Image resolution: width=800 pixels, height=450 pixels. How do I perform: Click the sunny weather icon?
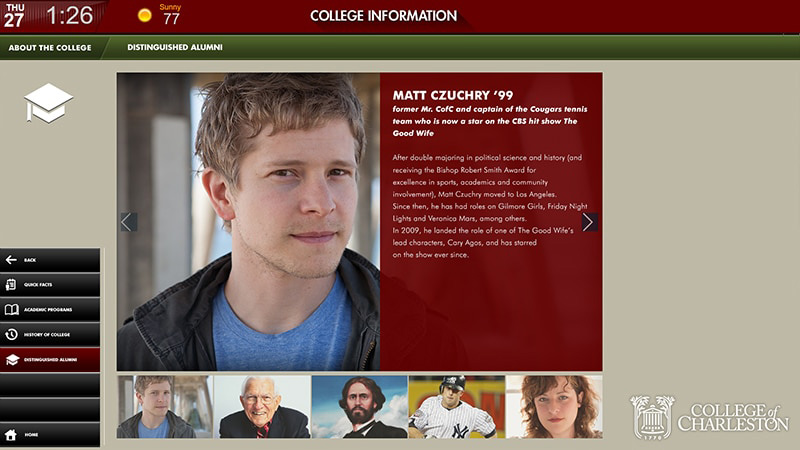pyautogui.click(x=145, y=15)
